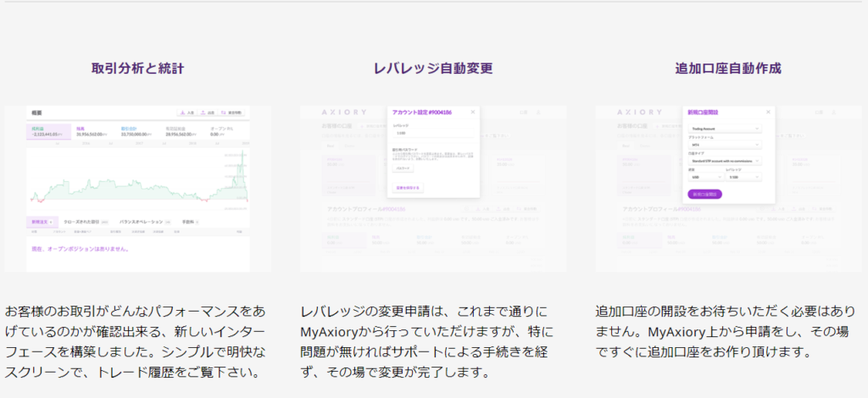The height and width of the screenshot is (398, 868).
Task: Click the 変更を保存する button
Action: click(409, 187)
